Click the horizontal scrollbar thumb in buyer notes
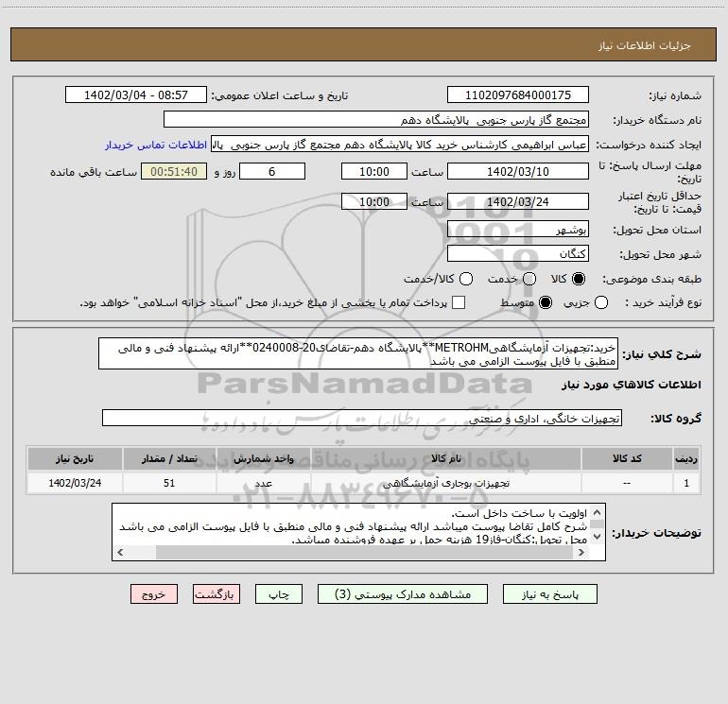 tap(365, 552)
